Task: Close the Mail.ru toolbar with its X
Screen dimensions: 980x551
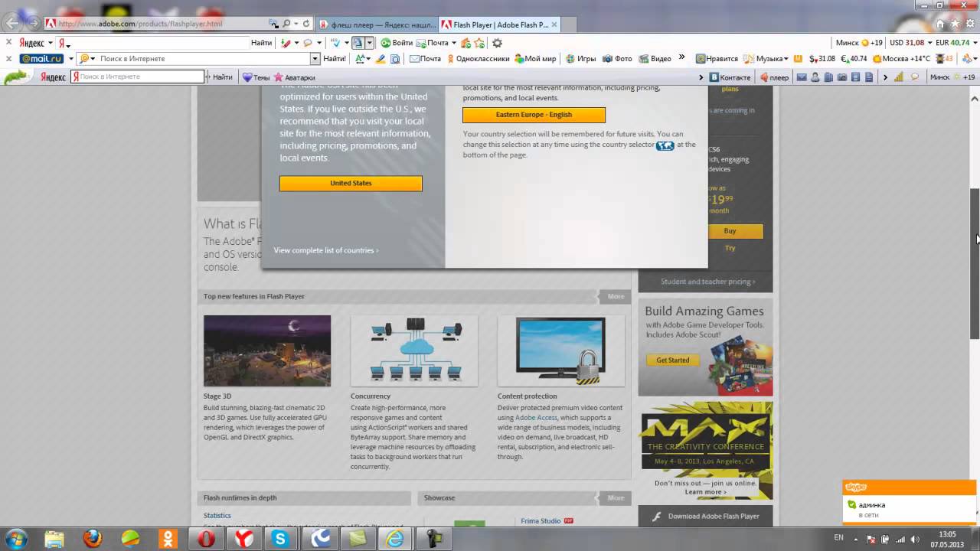Action: click(x=8, y=58)
